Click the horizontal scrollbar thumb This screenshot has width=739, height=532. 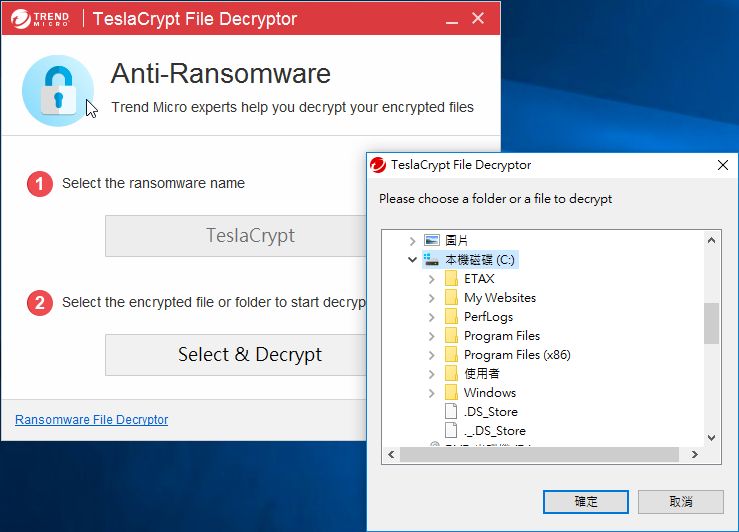539,454
